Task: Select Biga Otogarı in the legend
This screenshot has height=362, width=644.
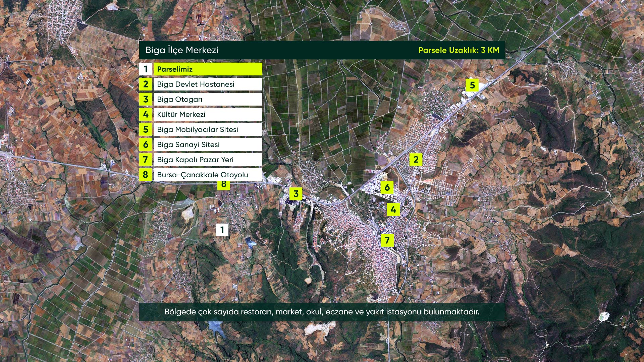Action: pyautogui.click(x=208, y=100)
